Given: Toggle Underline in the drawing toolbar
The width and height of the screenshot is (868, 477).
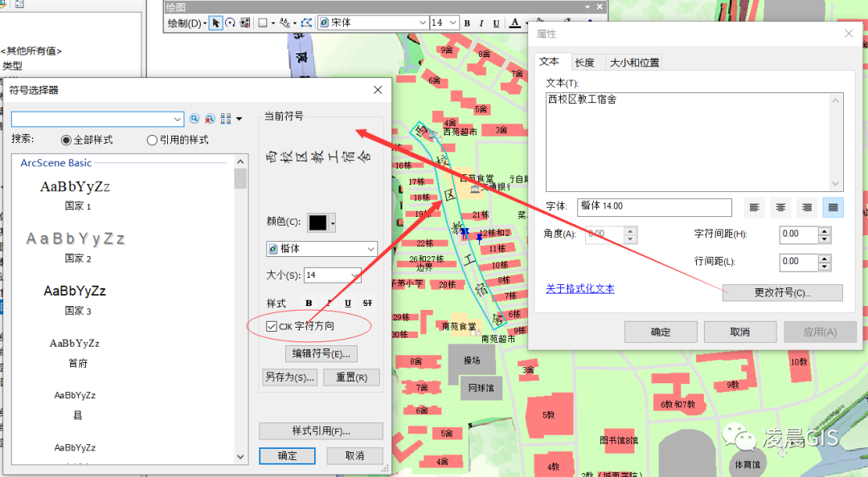Looking at the screenshot, I should [x=496, y=23].
